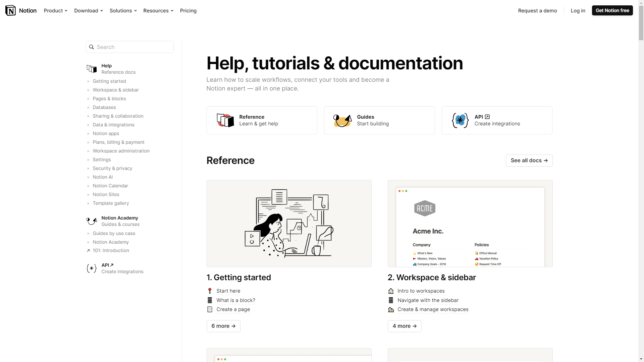Click the 4 more button
Screen dimensions: 644x362
[405, 326]
